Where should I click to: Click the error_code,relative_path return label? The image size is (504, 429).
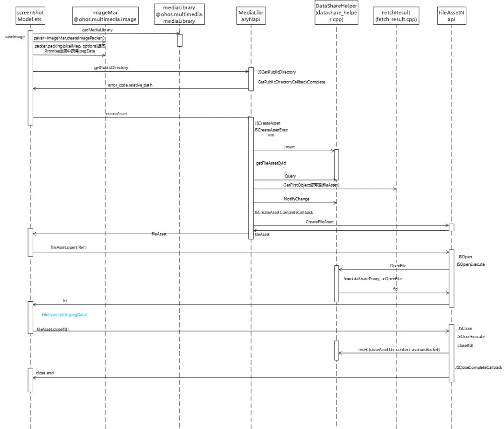click(x=130, y=85)
